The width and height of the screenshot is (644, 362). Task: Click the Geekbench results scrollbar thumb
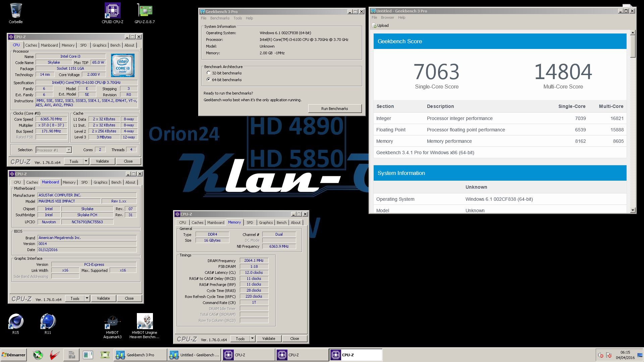click(x=633, y=47)
